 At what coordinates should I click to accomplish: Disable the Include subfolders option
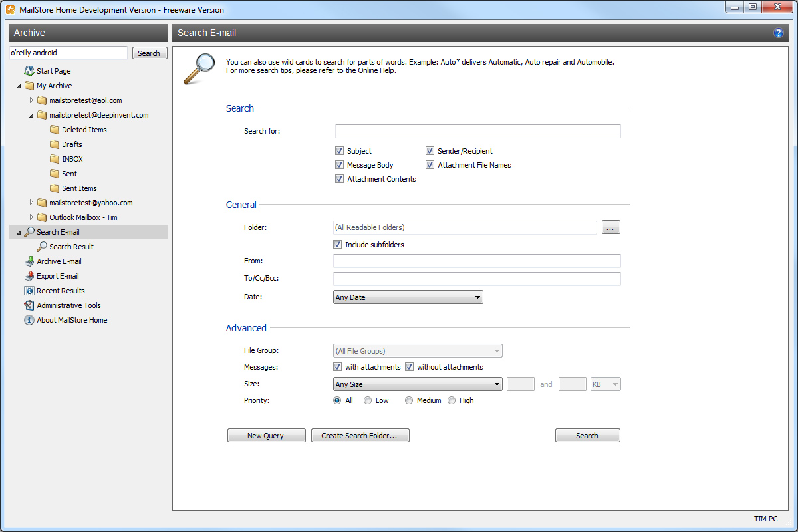338,244
